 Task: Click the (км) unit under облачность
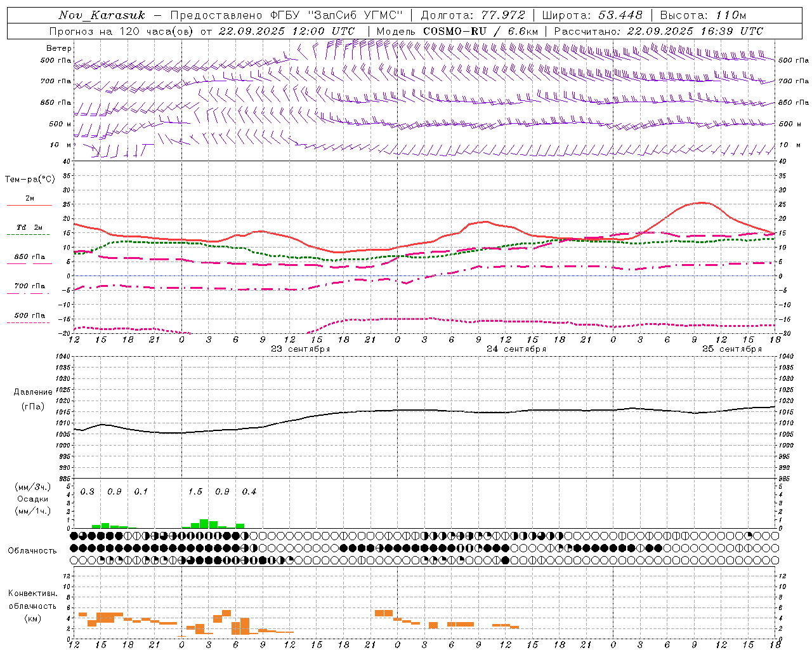(33, 618)
